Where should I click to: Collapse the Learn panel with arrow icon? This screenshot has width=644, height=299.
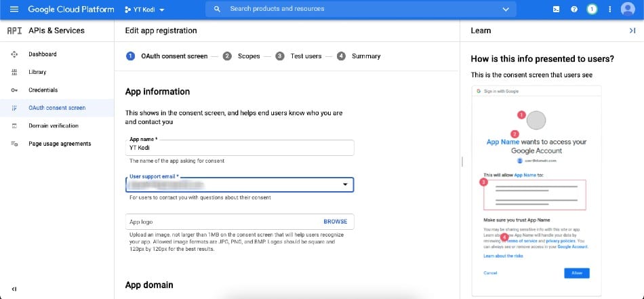[632, 31]
